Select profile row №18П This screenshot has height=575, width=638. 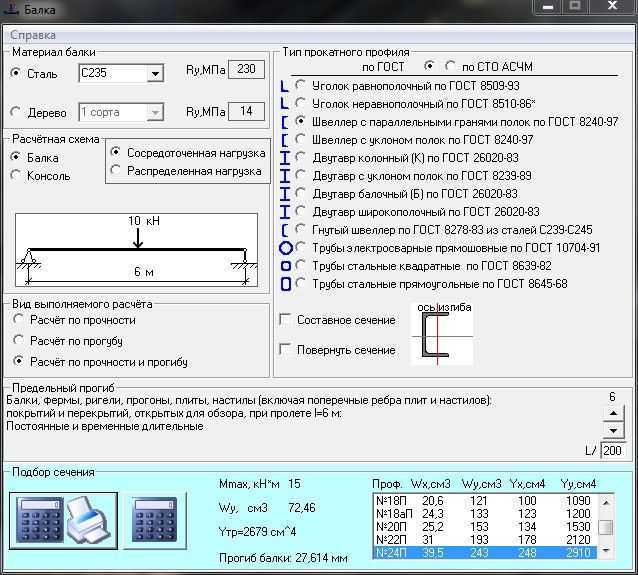[x=485, y=501]
